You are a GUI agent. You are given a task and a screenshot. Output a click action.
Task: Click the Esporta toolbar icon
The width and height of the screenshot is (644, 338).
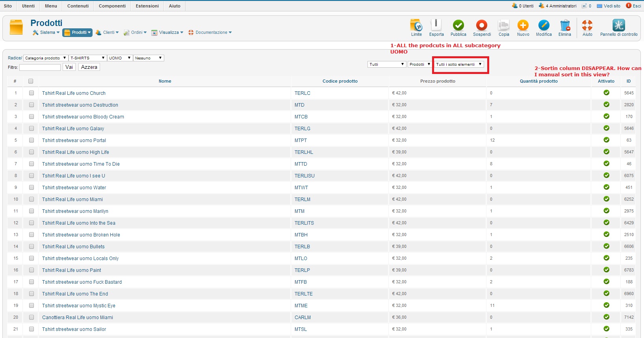point(436,26)
